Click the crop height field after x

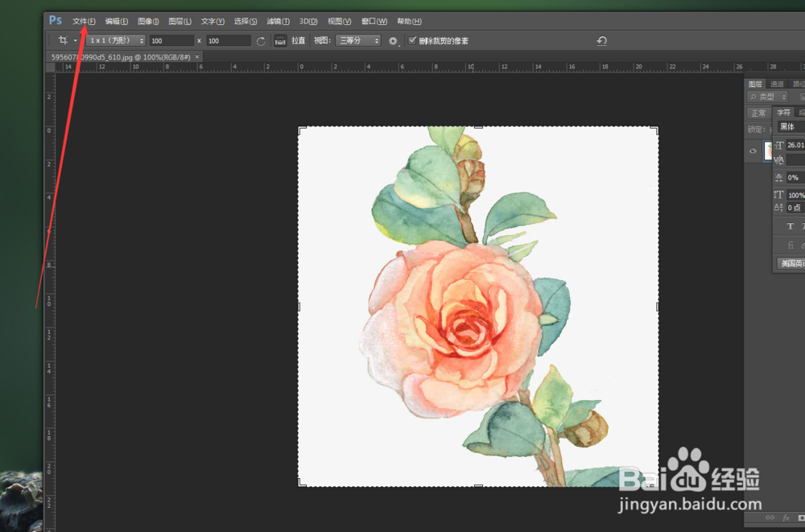pyautogui.click(x=229, y=40)
